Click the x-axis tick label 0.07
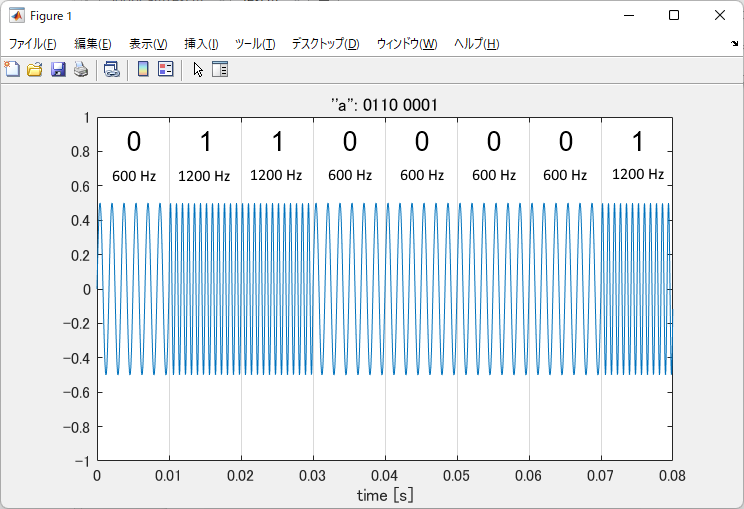The height and width of the screenshot is (509, 744). 600,476
